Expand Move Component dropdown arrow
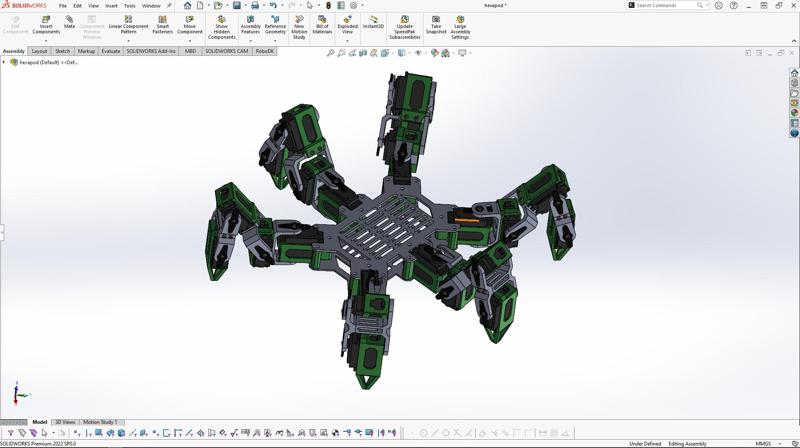The width and height of the screenshot is (800, 448). coord(189,41)
